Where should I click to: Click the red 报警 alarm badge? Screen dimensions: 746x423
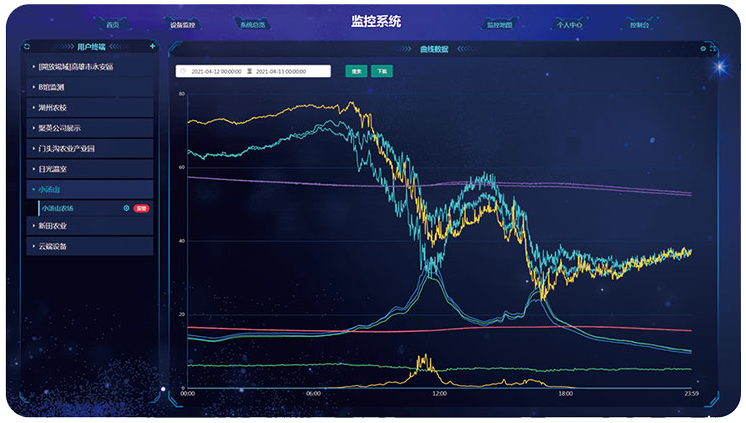(141, 208)
